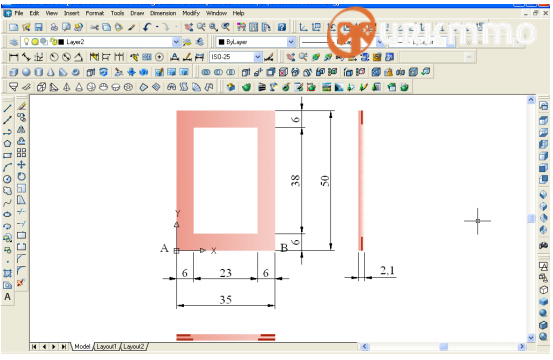The height and width of the screenshot is (360, 553).
Task: Click the Save file icon
Action: click(x=38, y=27)
